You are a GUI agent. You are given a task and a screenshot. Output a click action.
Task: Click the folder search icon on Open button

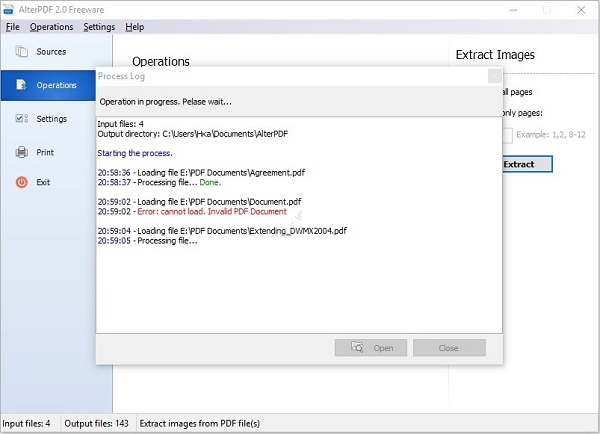[357, 347]
